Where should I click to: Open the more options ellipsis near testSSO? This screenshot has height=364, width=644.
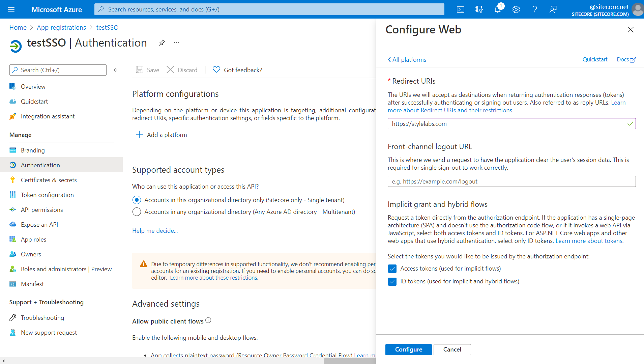click(176, 43)
